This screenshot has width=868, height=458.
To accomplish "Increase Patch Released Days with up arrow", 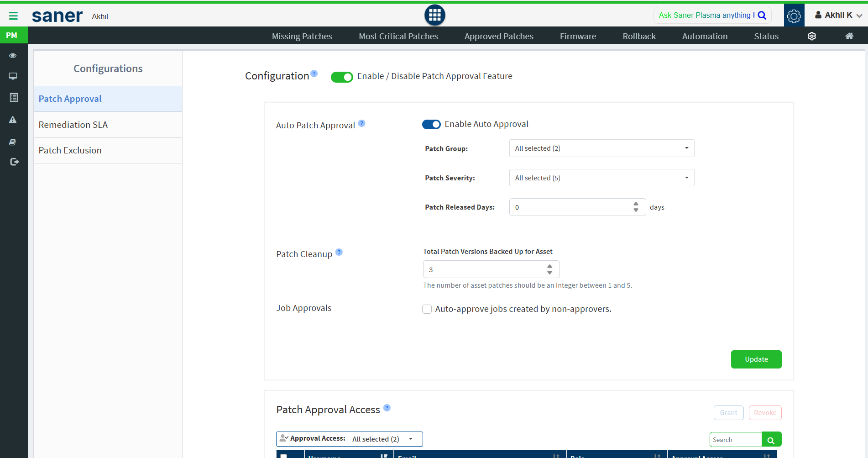I will click(x=636, y=204).
